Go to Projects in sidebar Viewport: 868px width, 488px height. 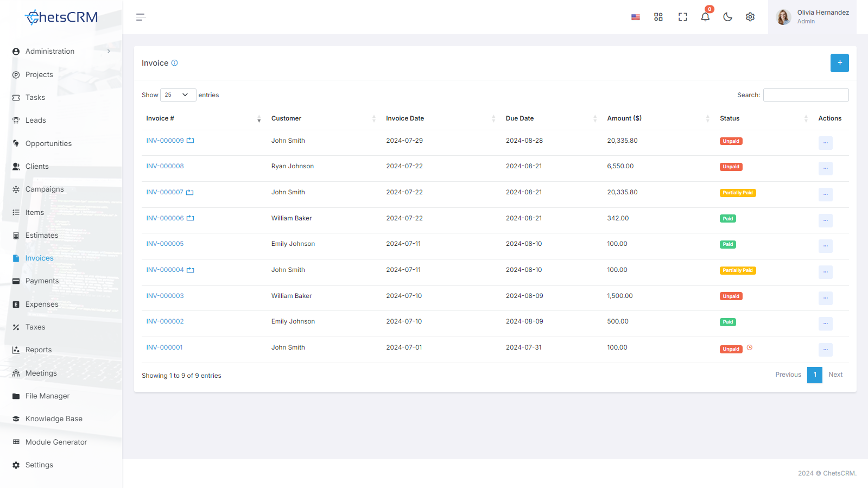pyautogui.click(x=39, y=75)
